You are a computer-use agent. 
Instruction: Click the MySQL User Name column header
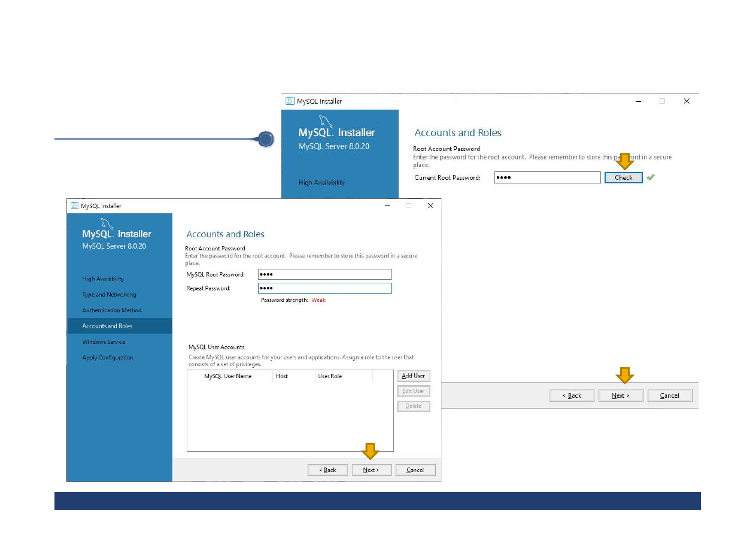227,376
